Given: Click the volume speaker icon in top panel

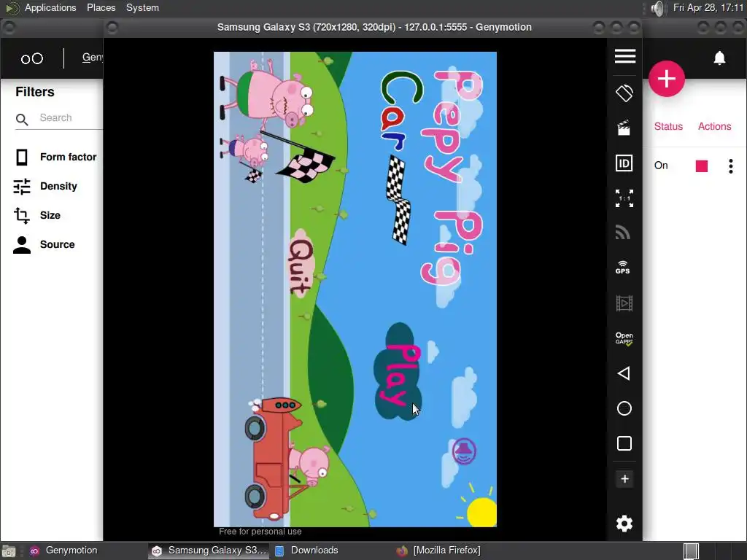Looking at the screenshot, I should click(x=657, y=8).
